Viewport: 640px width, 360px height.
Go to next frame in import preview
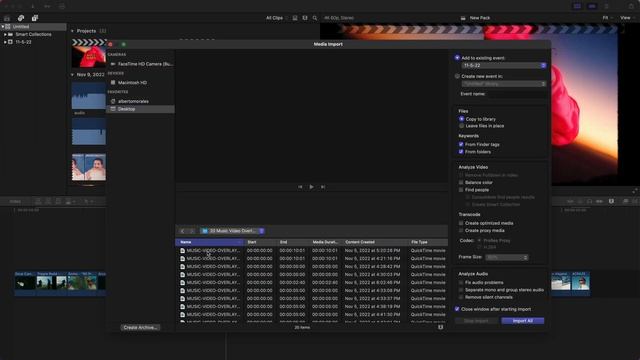click(x=323, y=187)
